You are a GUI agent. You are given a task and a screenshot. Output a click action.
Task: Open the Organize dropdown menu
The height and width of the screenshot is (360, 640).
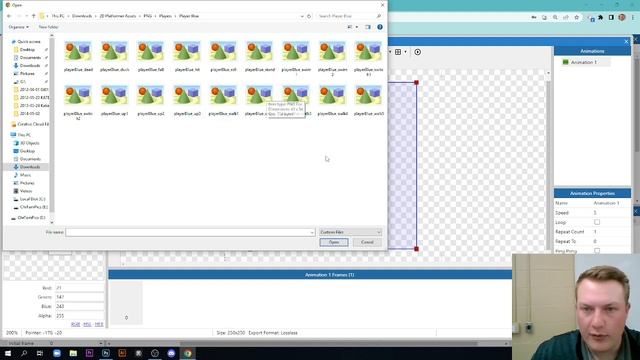click(x=18, y=27)
